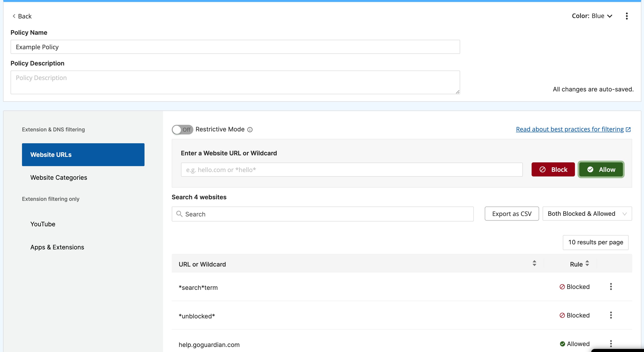Sort by Rule column arrows
This screenshot has height=352, width=644.
click(x=587, y=263)
